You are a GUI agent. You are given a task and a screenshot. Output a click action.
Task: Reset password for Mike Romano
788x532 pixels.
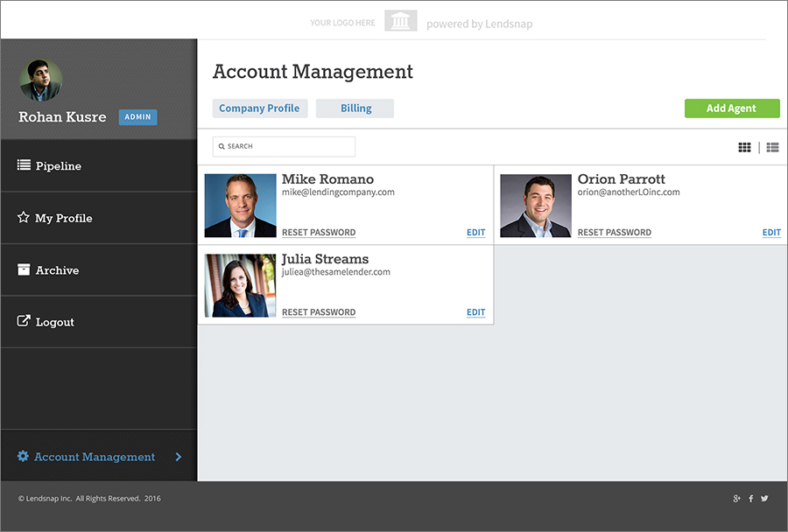319,233
